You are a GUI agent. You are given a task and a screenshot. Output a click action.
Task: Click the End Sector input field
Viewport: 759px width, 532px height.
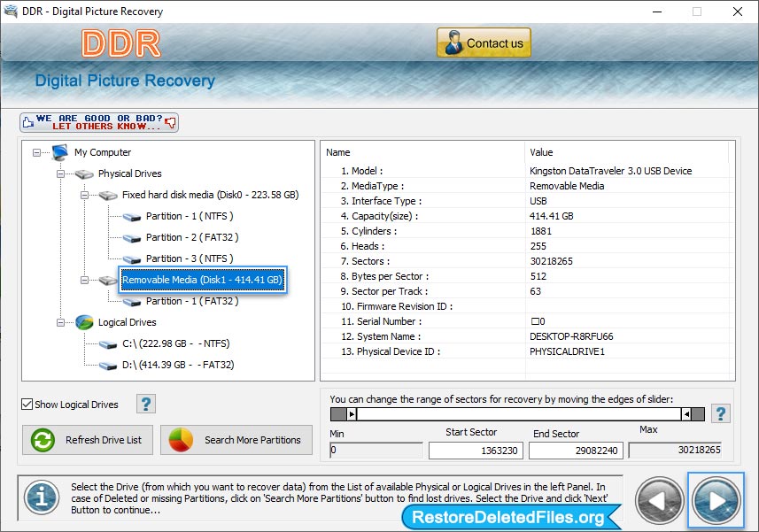(576, 451)
